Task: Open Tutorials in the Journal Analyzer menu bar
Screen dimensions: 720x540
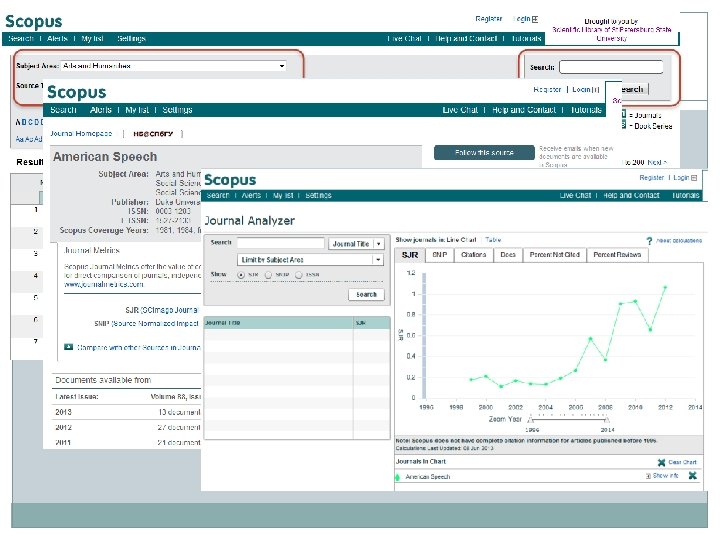Action: 685,196
